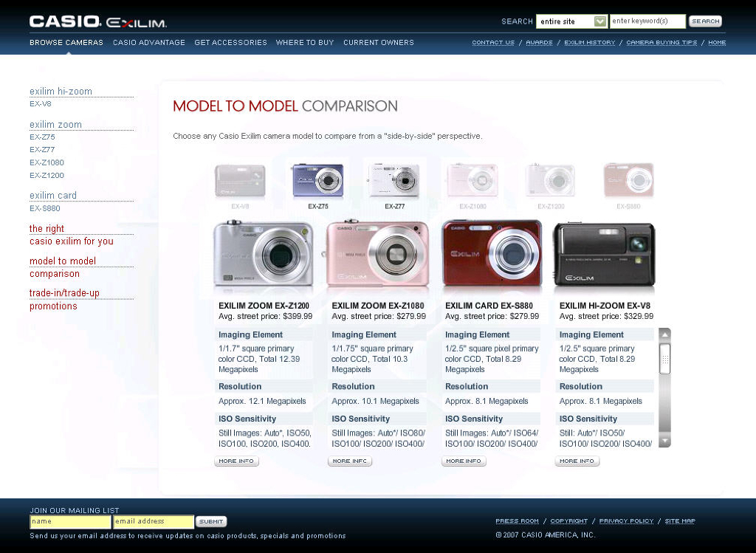Click More Info for the EX-Z1200

236,461
